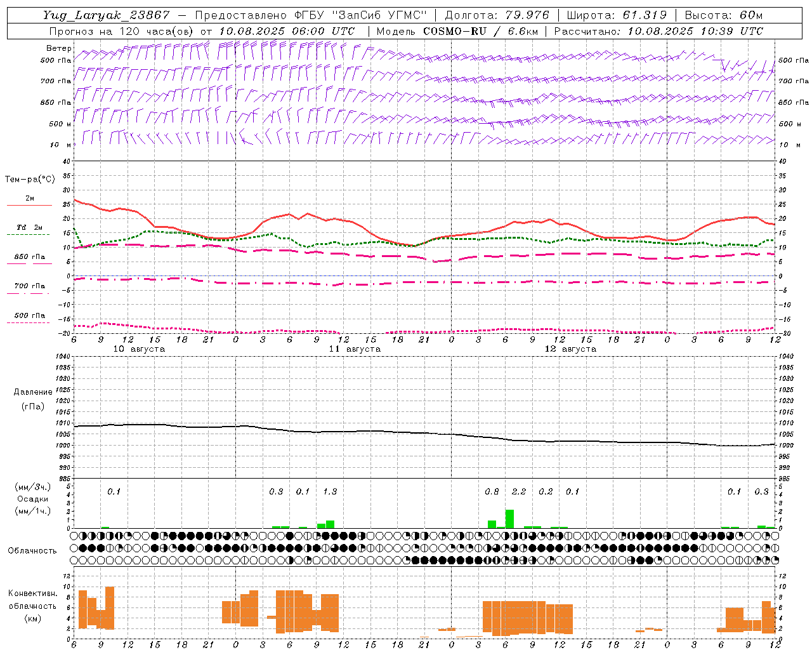Viewport: 812px width, 650px height.
Task: Click the red 2м temperature legend line
Action: point(29,206)
